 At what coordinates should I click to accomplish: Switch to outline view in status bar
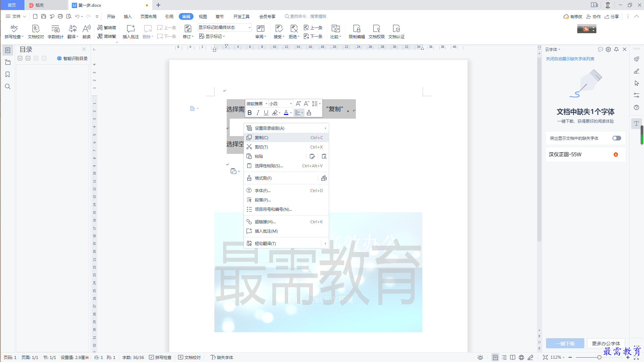[504, 357]
